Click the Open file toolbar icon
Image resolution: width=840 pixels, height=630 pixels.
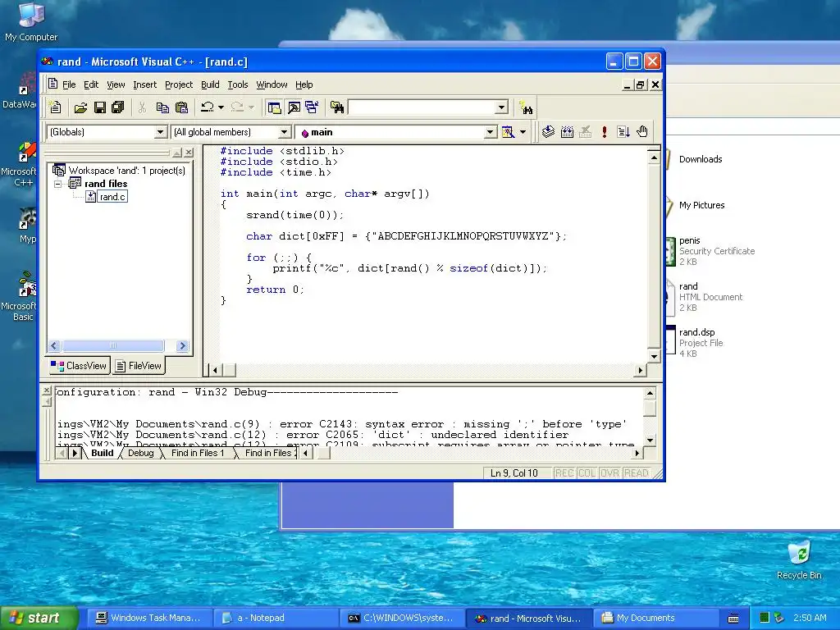pyautogui.click(x=80, y=107)
